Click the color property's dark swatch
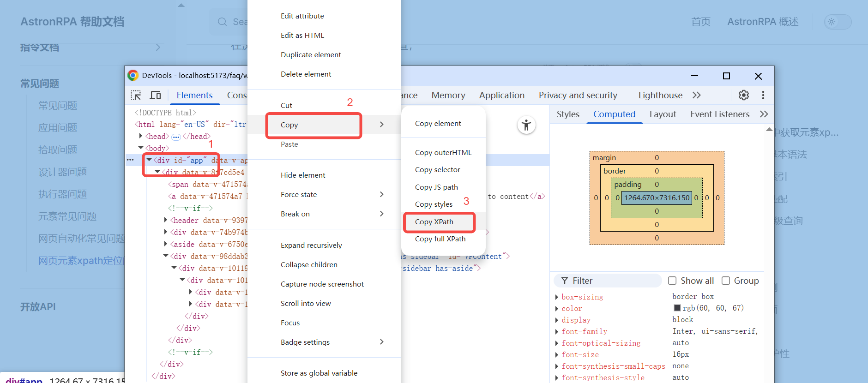This screenshot has width=868, height=383. [677, 308]
